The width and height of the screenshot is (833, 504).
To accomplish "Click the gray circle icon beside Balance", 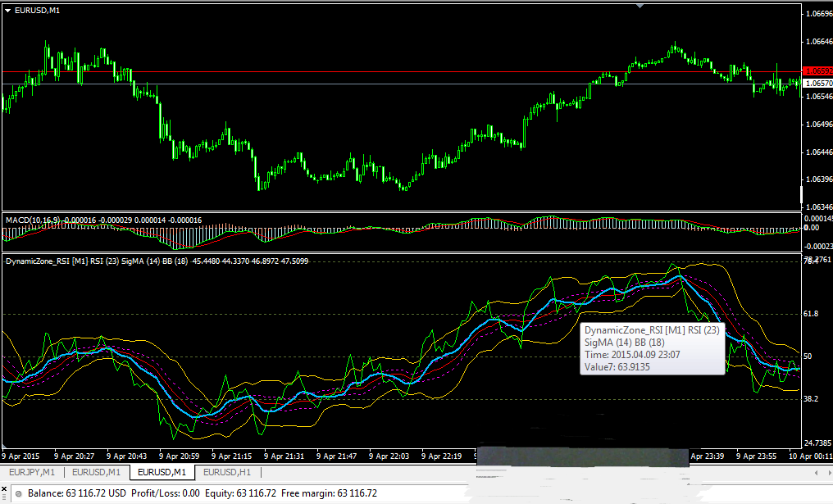I will [x=18, y=494].
